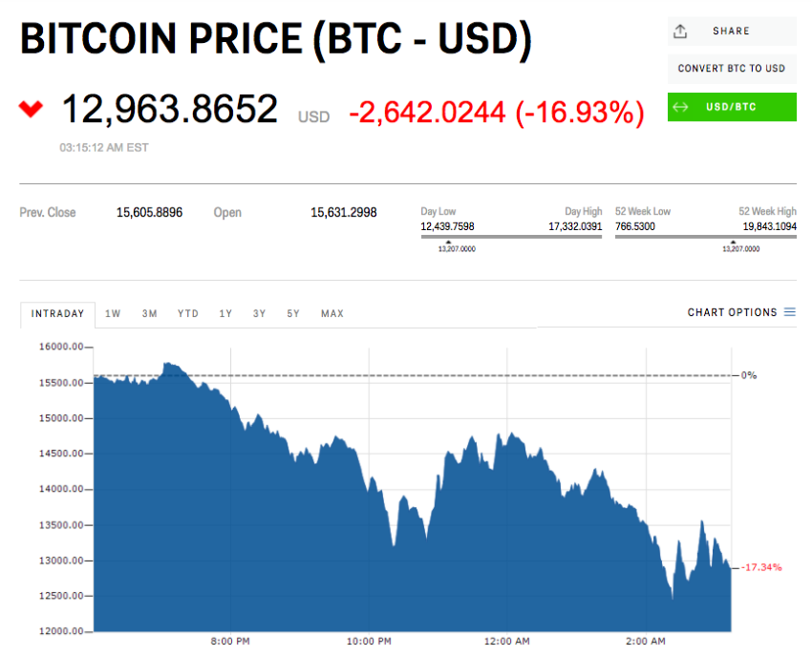The height and width of the screenshot is (656, 812).
Task: Click the red down arrow indicator
Action: (x=32, y=109)
